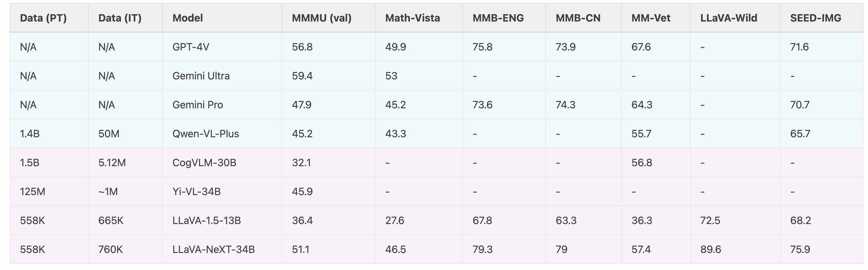Select the SEED-IMG column header
The width and height of the screenshot is (868, 270).
point(815,18)
